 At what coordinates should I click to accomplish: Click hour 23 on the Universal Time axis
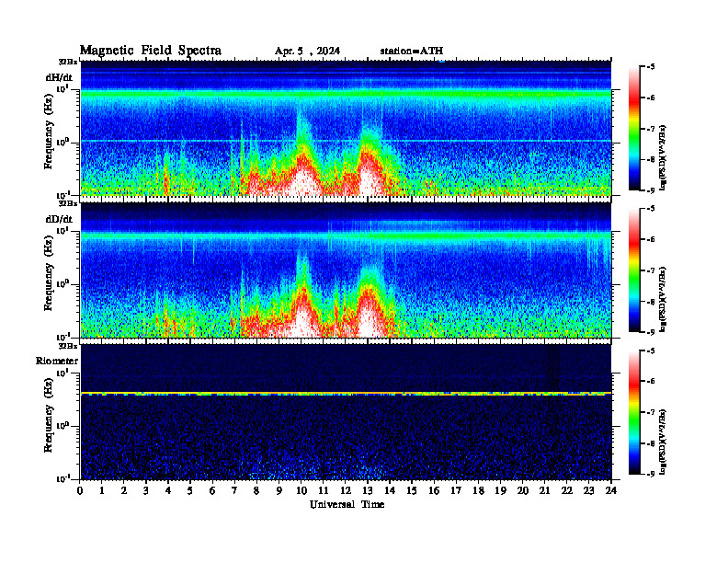pyautogui.click(x=588, y=491)
